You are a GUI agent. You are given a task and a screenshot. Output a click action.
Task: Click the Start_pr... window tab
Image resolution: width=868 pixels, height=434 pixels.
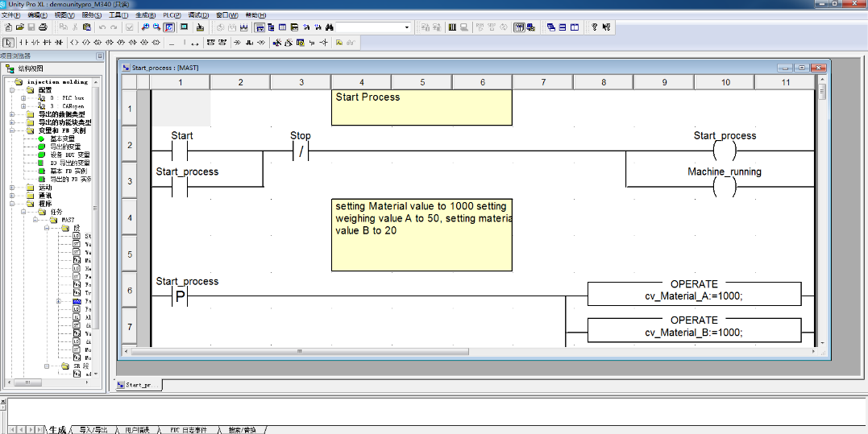pyautogui.click(x=139, y=385)
